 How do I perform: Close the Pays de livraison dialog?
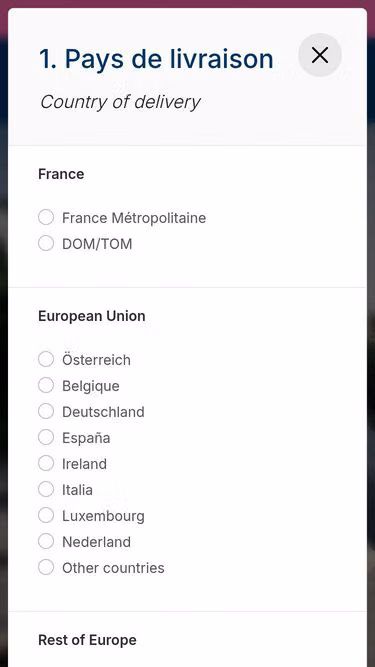click(320, 55)
